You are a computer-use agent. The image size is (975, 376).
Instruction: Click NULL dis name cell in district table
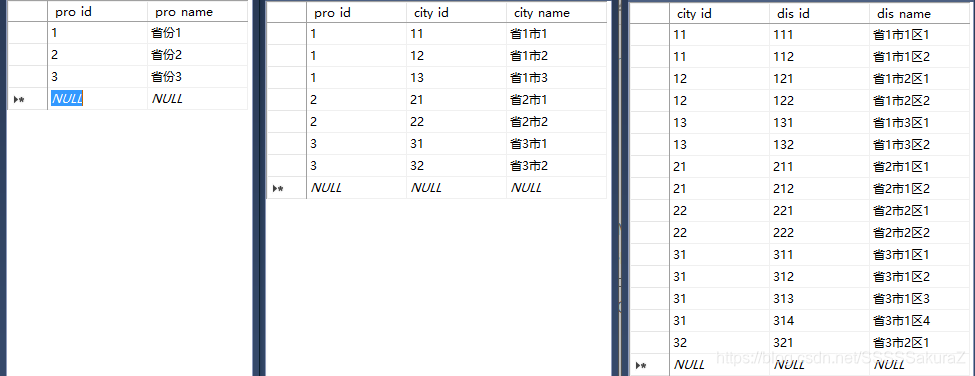pyautogui.click(x=919, y=365)
